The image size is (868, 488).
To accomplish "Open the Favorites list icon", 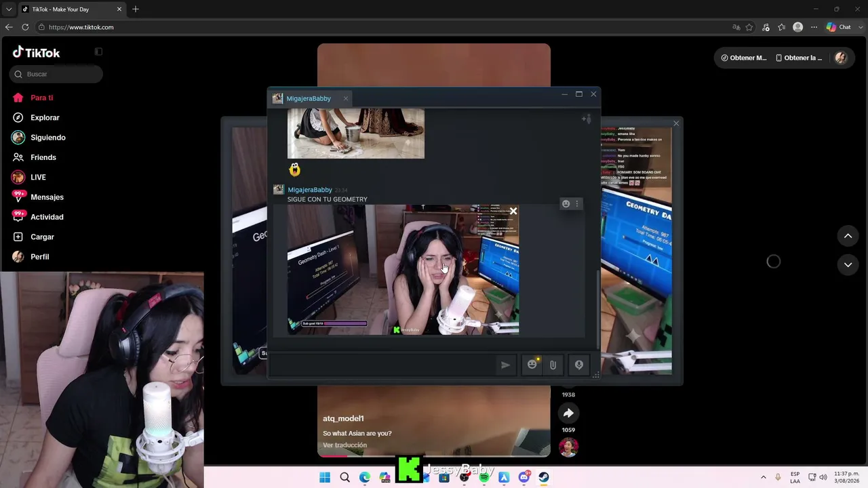I will click(782, 27).
